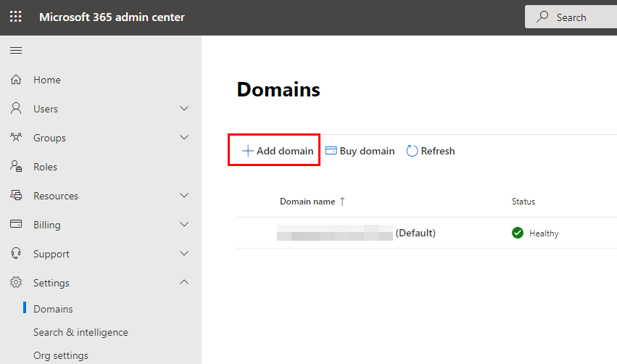Click the Roles person-badge icon
The width and height of the screenshot is (617, 364).
pyautogui.click(x=16, y=167)
